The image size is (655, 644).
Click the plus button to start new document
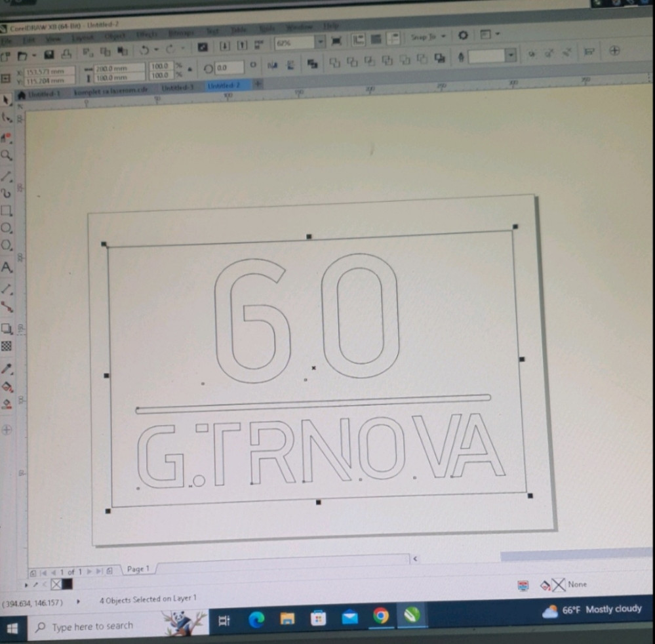258,84
